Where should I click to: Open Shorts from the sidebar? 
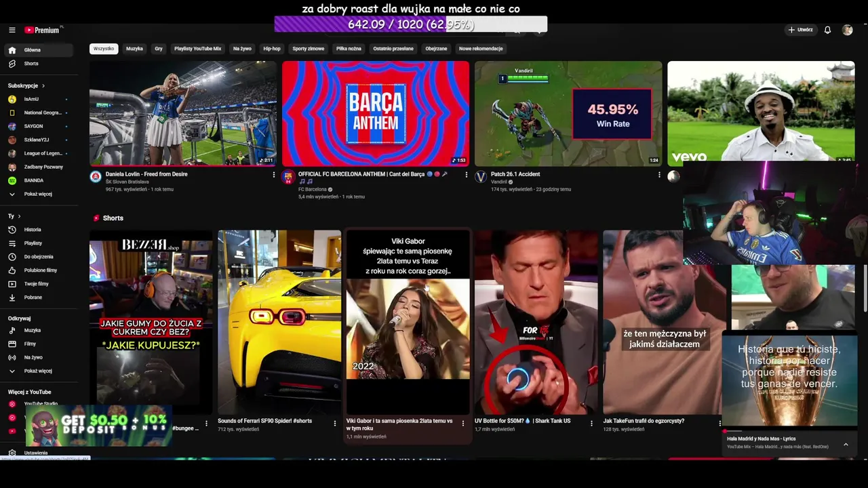pos(39,64)
